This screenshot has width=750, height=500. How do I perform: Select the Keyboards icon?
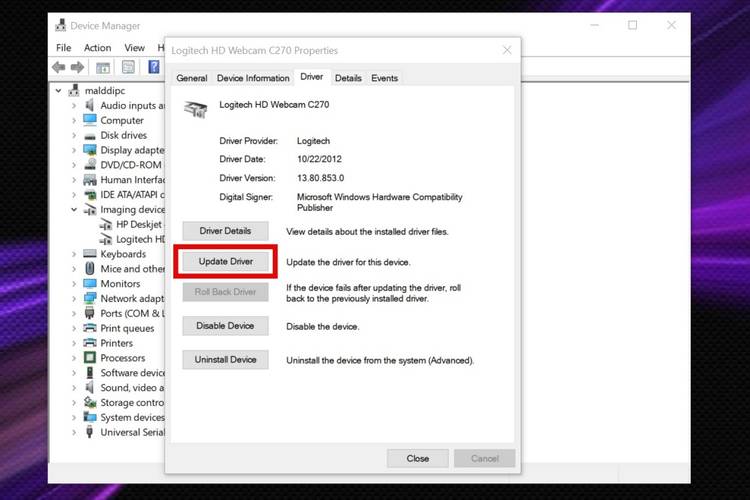pyautogui.click(x=90, y=254)
